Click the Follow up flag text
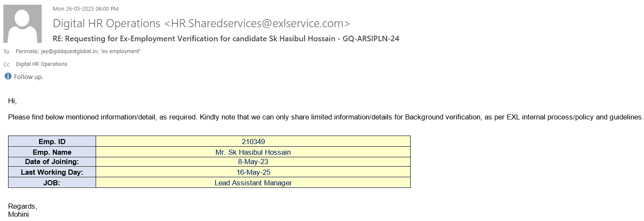The width and height of the screenshot is (644, 221). (28, 77)
